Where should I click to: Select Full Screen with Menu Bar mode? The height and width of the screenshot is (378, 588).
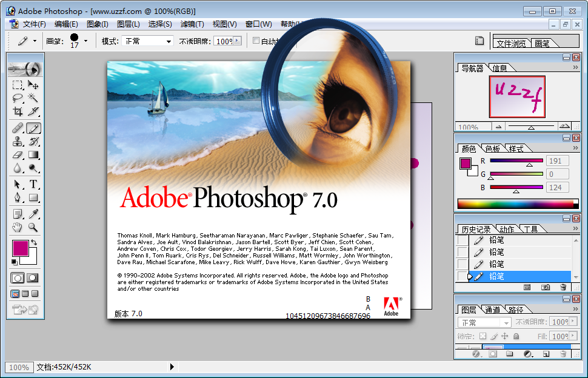pyautogui.click(x=25, y=294)
